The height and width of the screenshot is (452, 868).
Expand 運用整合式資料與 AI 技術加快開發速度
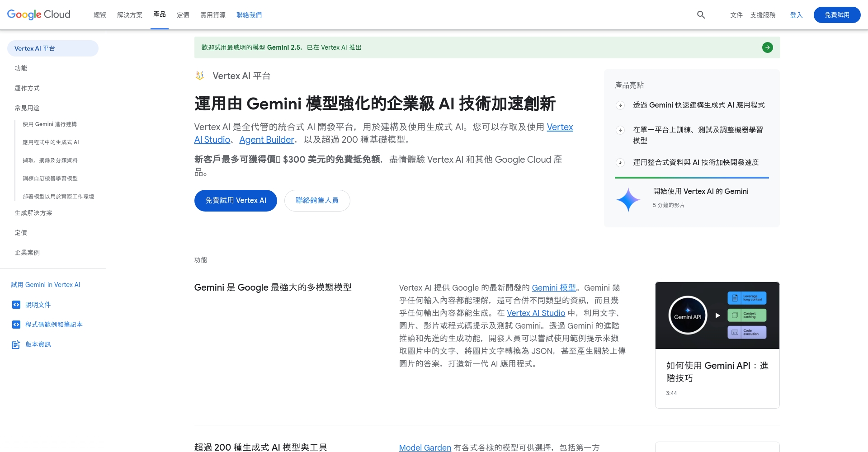click(x=620, y=163)
